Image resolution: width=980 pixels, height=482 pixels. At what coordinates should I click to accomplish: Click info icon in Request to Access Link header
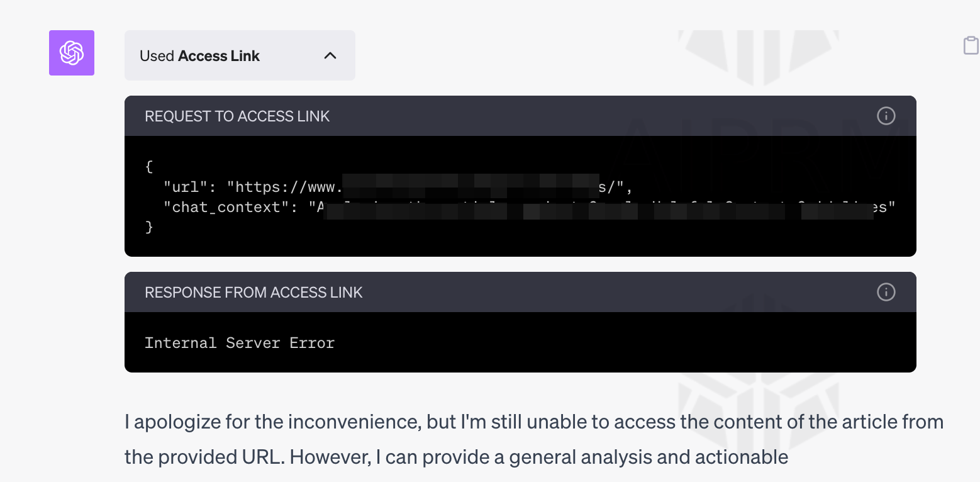pyautogui.click(x=886, y=116)
